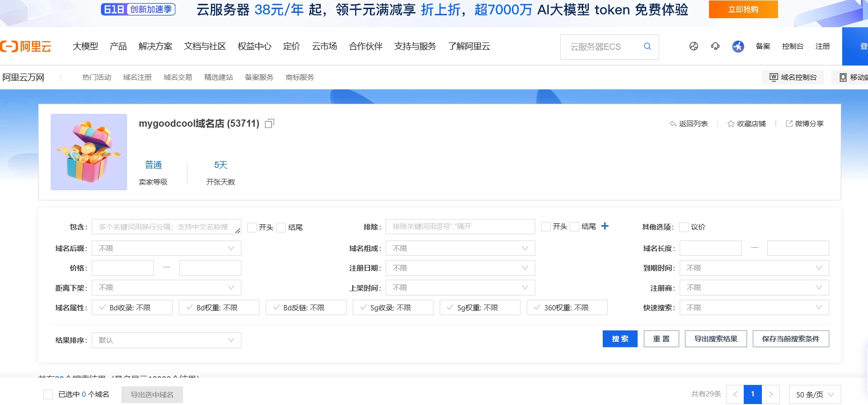Click the plus icon to add exclusion
Screen dimensions: 868x405
pos(605,226)
